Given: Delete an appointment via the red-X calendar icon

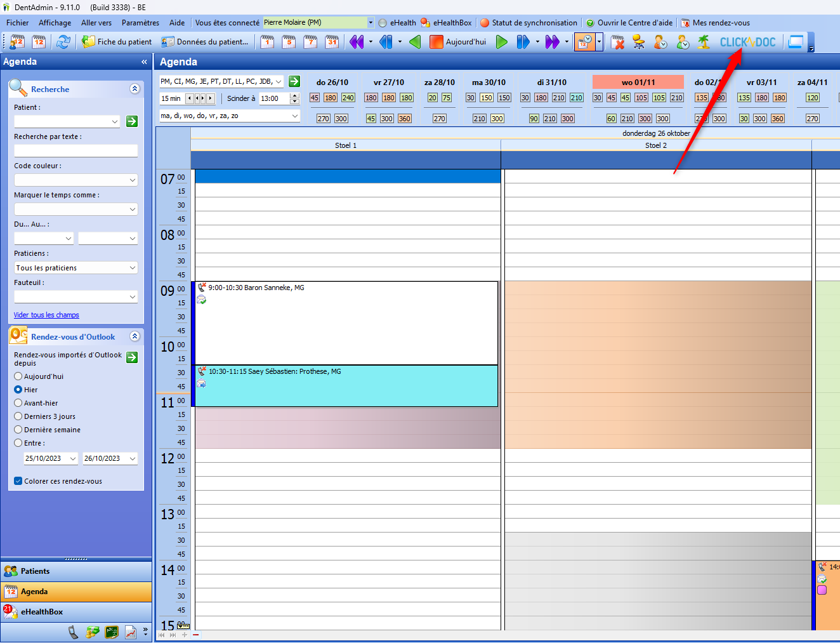Looking at the screenshot, I should coord(617,43).
